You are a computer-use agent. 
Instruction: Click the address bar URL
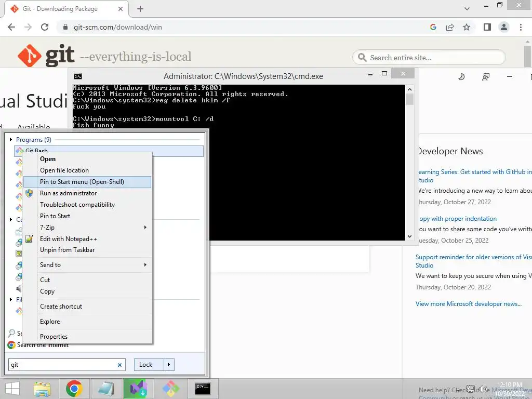pyautogui.click(x=118, y=27)
